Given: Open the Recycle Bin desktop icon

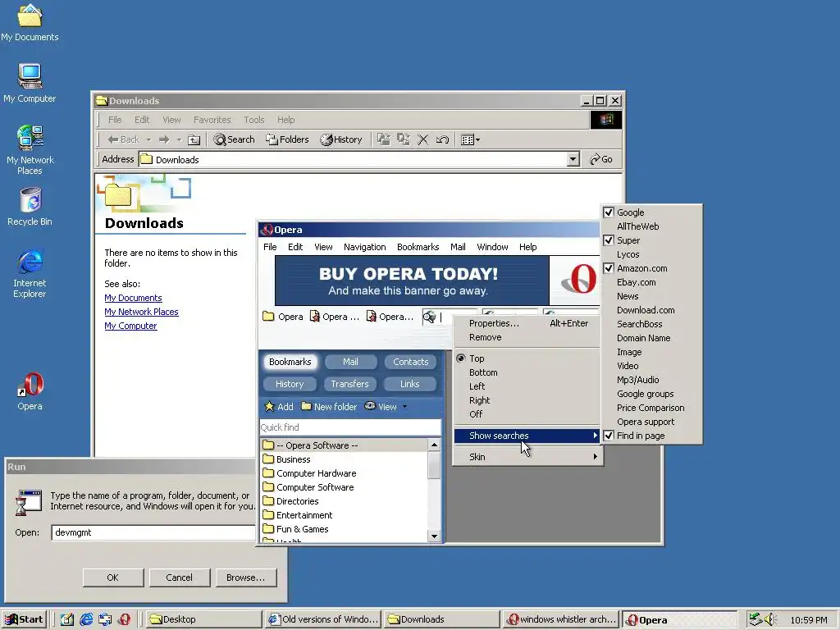Looking at the screenshot, I should coord(30,207).
